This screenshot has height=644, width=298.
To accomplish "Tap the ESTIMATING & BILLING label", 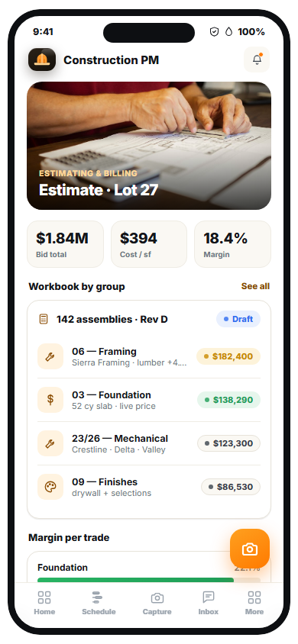I will click(88, 173).
